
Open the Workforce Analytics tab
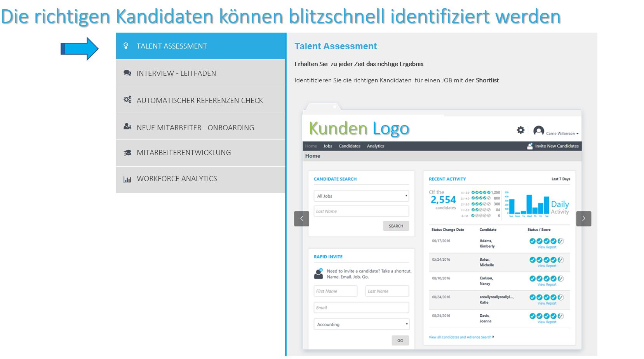pyautogui.click(x=201, y=179)
